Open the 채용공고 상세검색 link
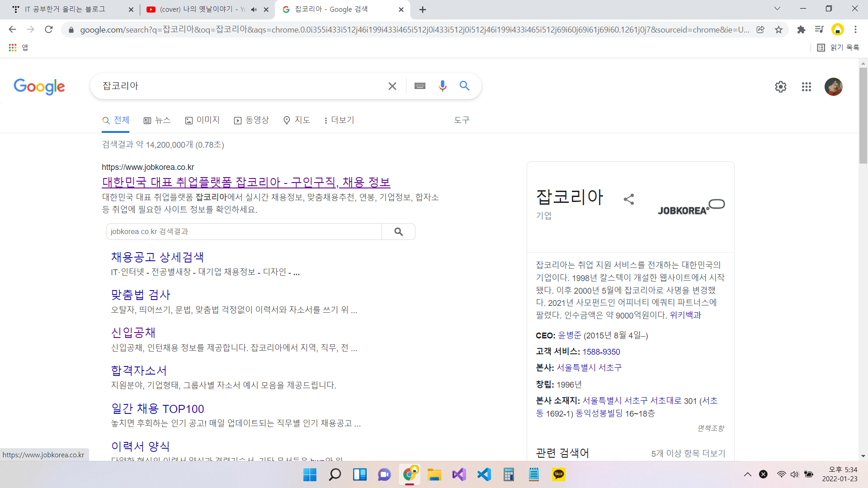This screenshot has width=868, height=488. point(157,257)
